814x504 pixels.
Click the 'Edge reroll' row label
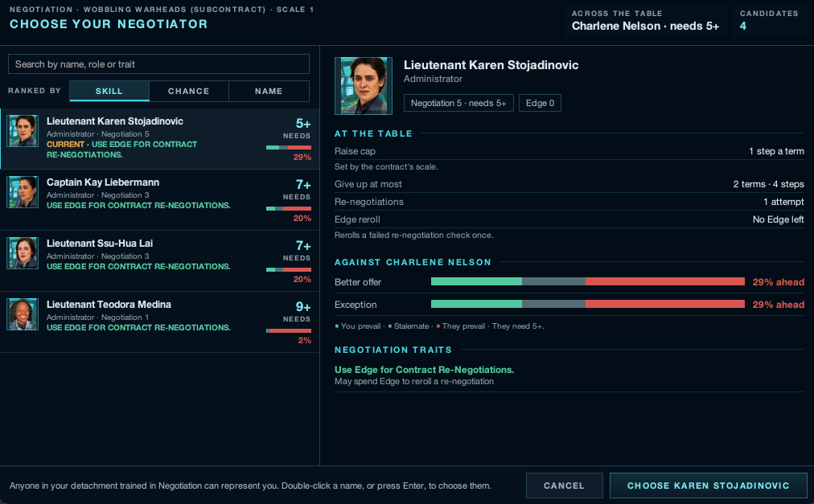(x=357, y=219)
